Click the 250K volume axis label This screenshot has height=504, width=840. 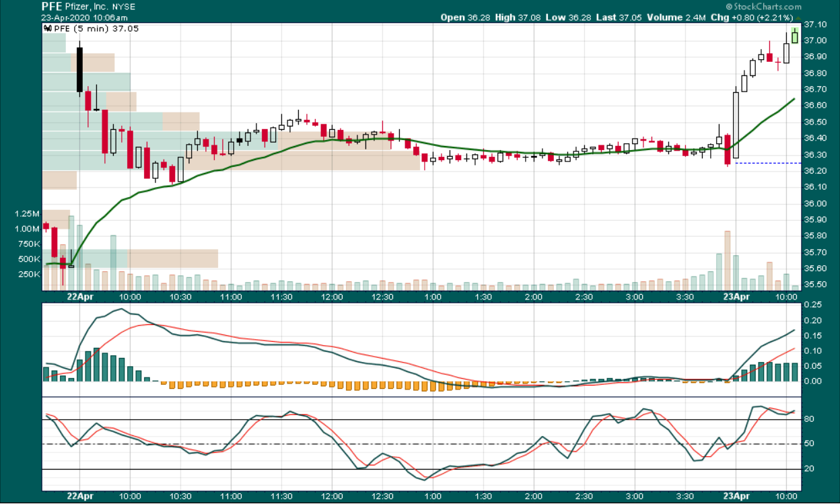pyautogui.click(x=29, y=275)
